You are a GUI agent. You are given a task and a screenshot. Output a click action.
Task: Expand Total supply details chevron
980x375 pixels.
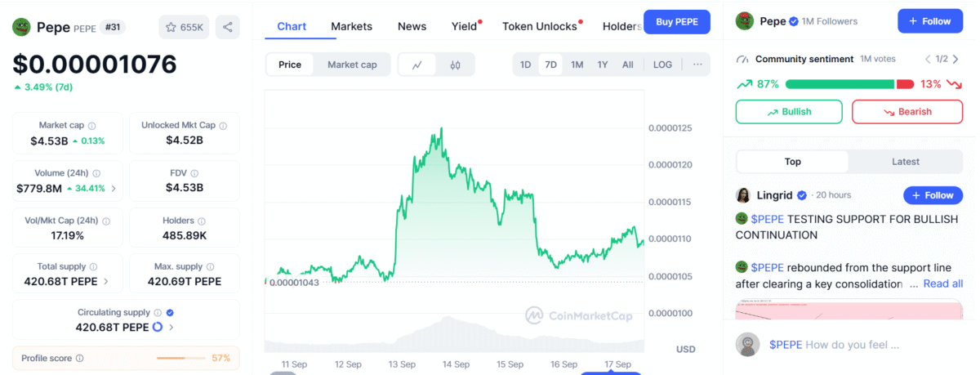click(x=106, y=282)
